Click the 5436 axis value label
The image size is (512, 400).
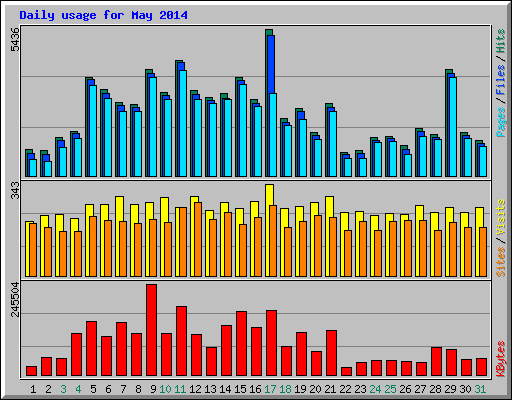pyautogui.click(x=15, y=39)
